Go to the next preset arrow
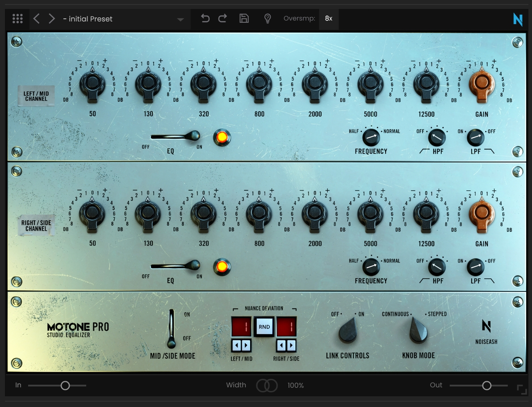The image size is (532, 407). click(51, 18)
